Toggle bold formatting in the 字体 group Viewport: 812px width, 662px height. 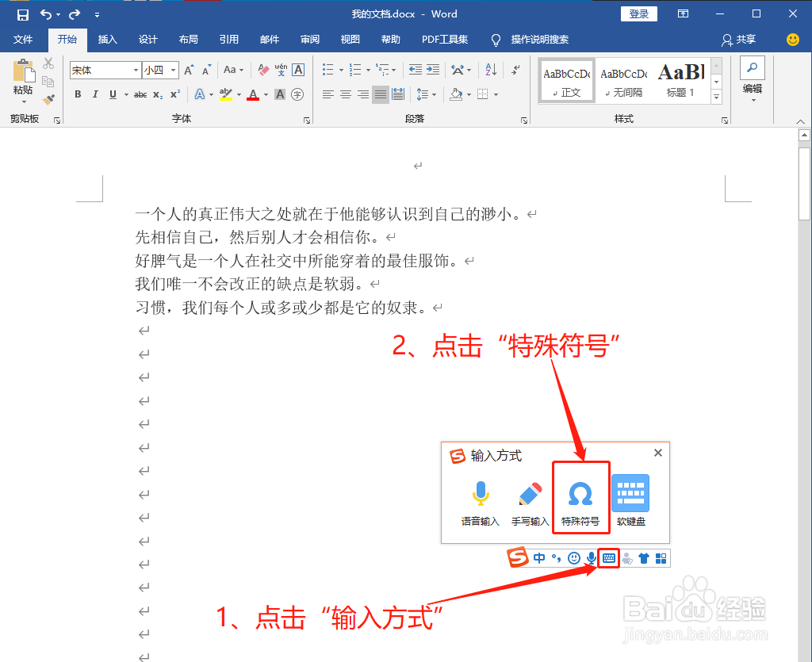point(77,94)
